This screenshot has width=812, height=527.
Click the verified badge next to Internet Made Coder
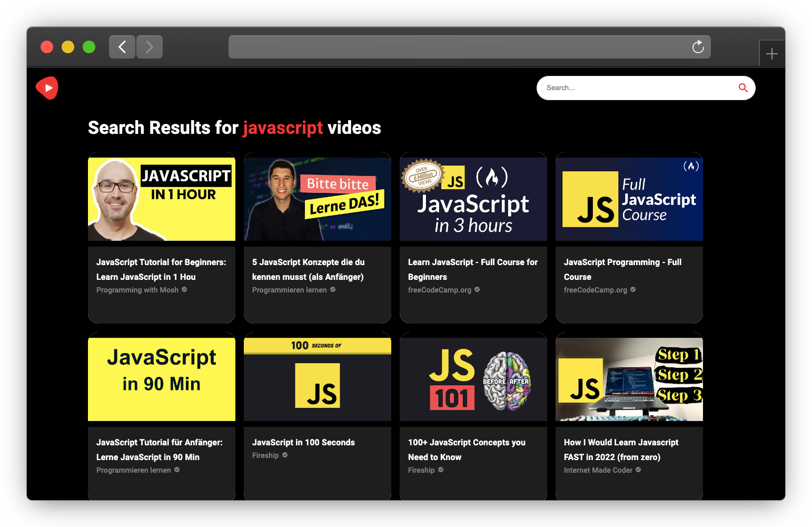point(638,470)
